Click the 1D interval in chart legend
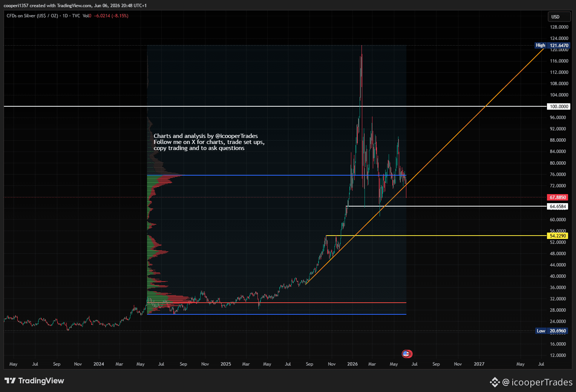The height and width of the screenshot is (392, 576). click(x=65, y=16)
